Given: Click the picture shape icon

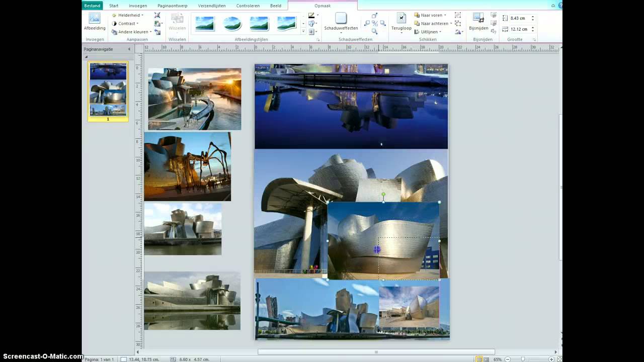Looking at the screenshot, I should tap(311, 24).
